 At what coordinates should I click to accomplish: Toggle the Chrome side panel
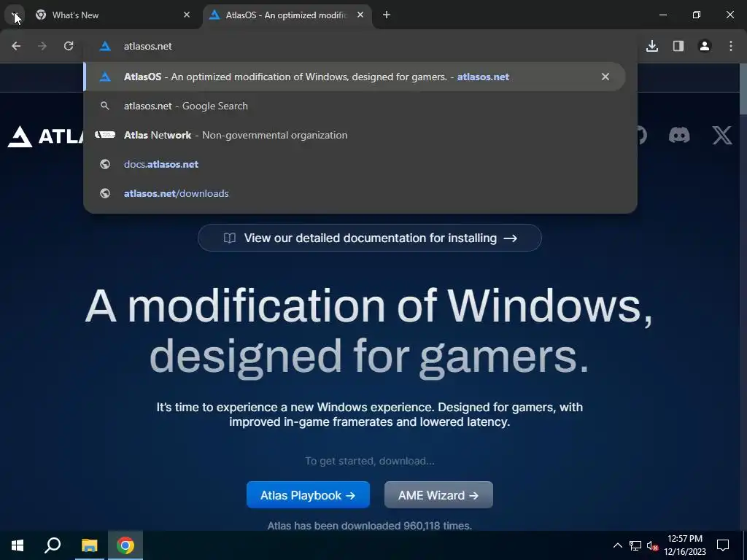[x=678, y=46]
